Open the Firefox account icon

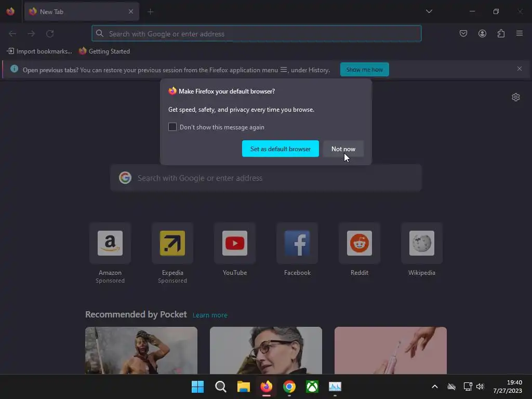pyautogui.click(x=482, y=33)
